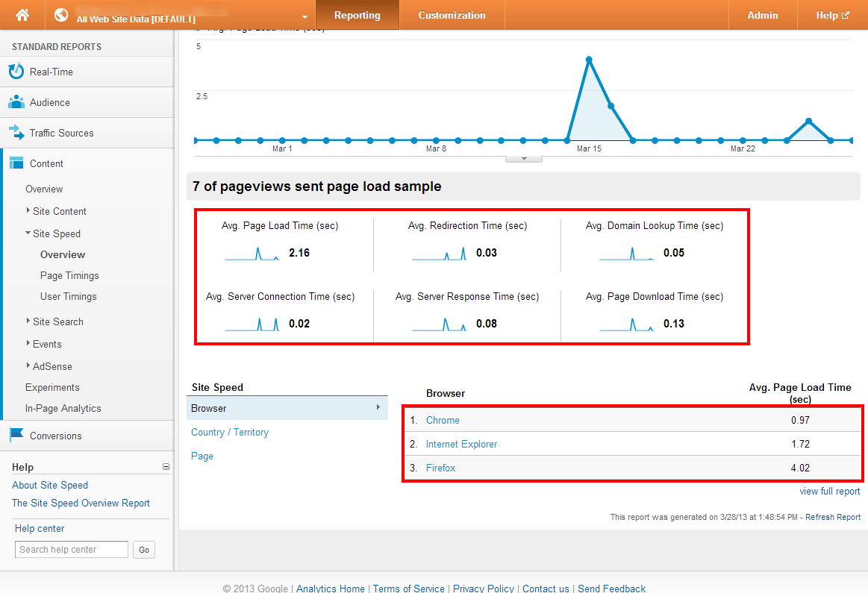The image size is (868, 593).
Task: Open the Privacy Policy footer link
Action: tap(484, 589)
